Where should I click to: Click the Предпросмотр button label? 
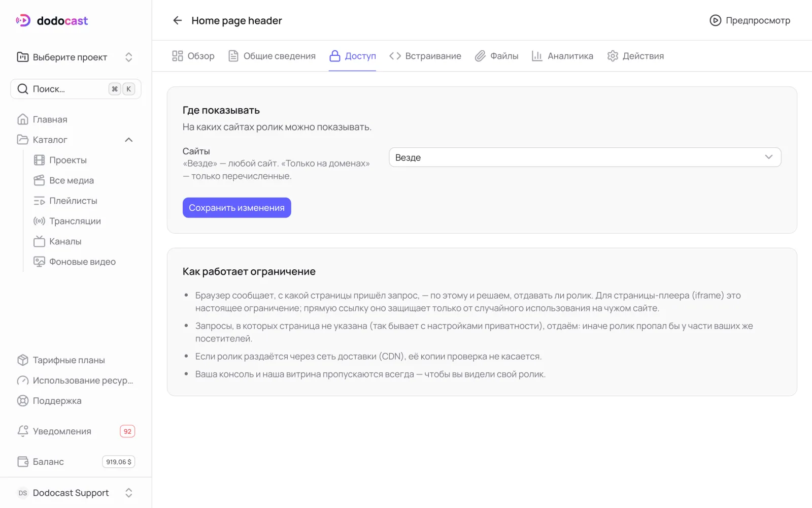pos(758,20)
